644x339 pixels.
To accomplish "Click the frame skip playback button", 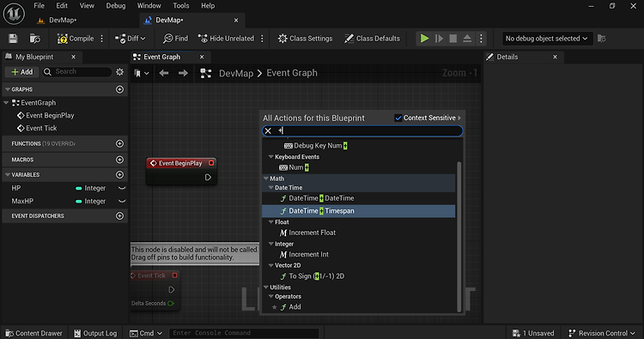I will pos(439,39).
